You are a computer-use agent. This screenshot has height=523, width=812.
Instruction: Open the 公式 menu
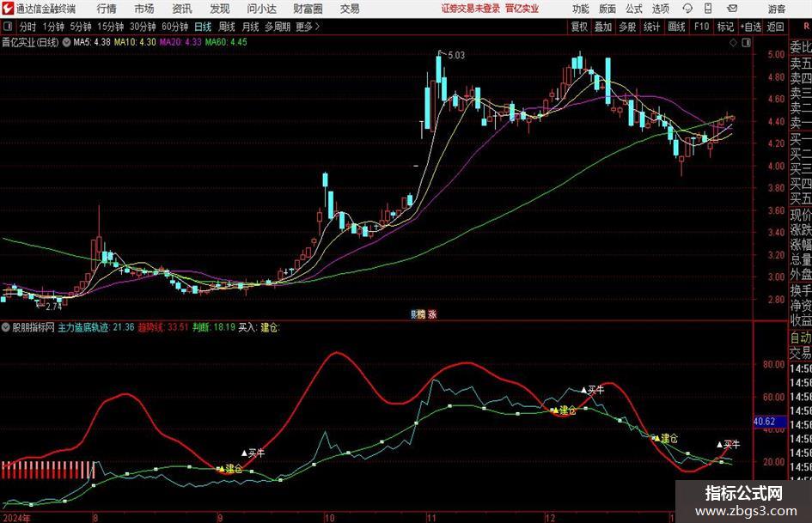pyautogui.click(x=634, y=9)
